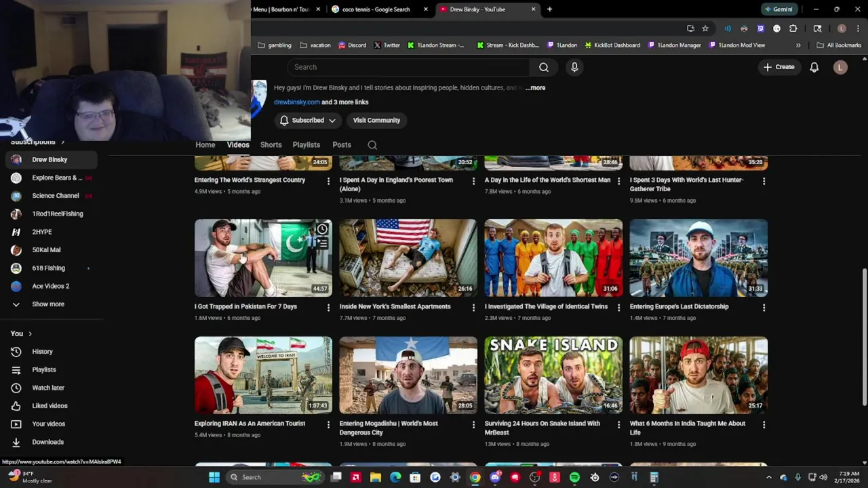Open drewbinsky.com link
The image size is (868, 488).
click(296, 102)
